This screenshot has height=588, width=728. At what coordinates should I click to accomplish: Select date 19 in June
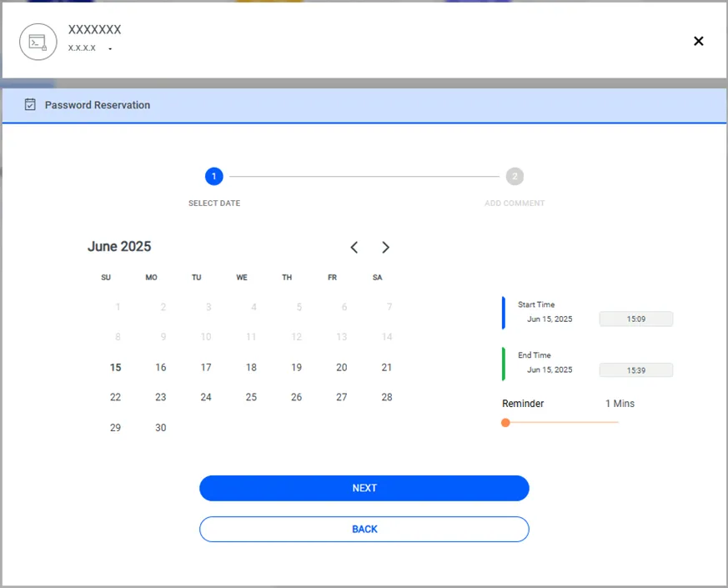click(x=297, y=367)
